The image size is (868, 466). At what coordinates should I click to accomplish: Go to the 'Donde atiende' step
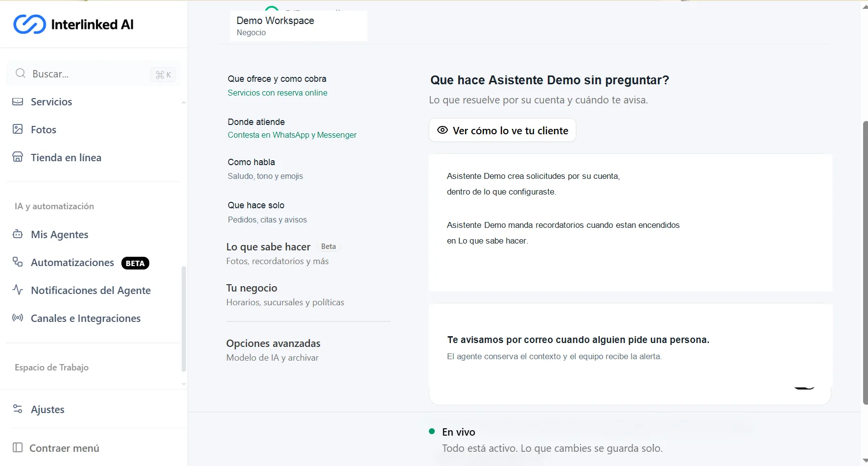click(x=292, y=128)
